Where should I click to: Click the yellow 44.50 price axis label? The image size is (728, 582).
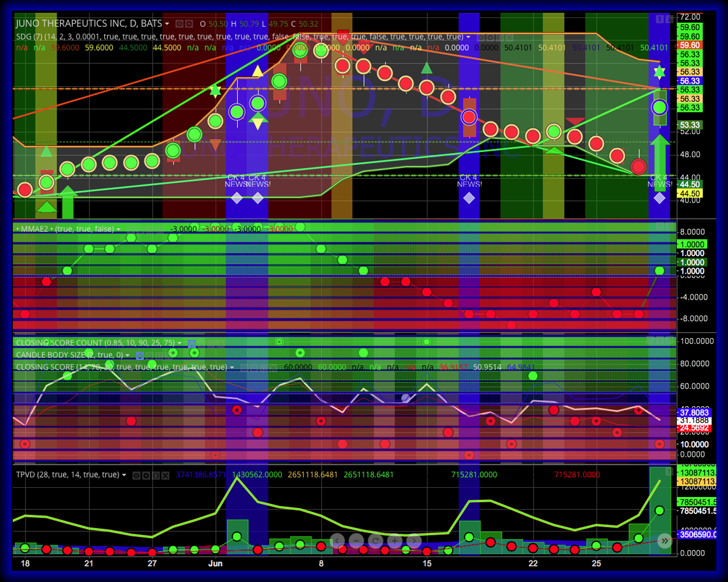coord(690,194)
